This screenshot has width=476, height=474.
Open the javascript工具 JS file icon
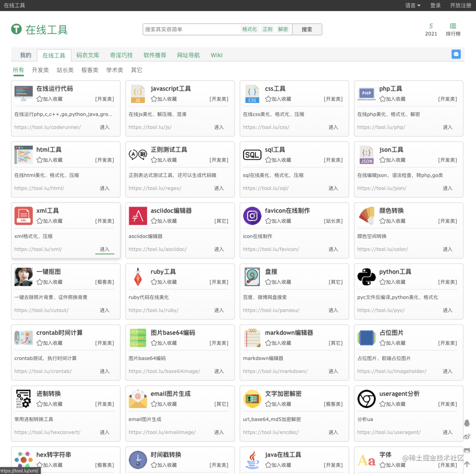(x=138, y=94)
